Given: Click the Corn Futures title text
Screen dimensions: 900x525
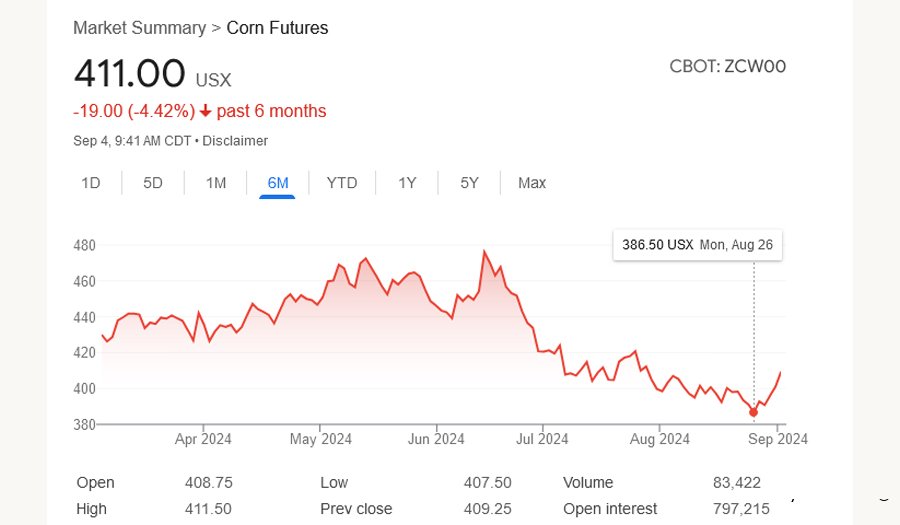Looking at the screenshot, I should click(277, 28).
